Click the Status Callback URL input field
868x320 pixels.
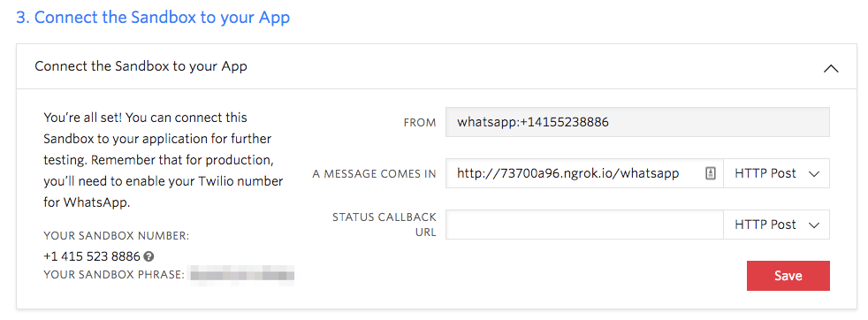tap(584, 225)
